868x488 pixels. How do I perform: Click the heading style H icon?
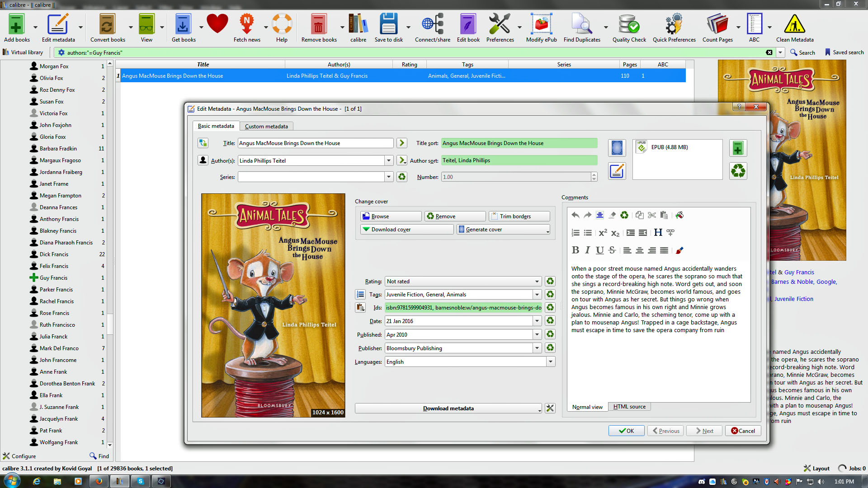[x=658, y=233]
